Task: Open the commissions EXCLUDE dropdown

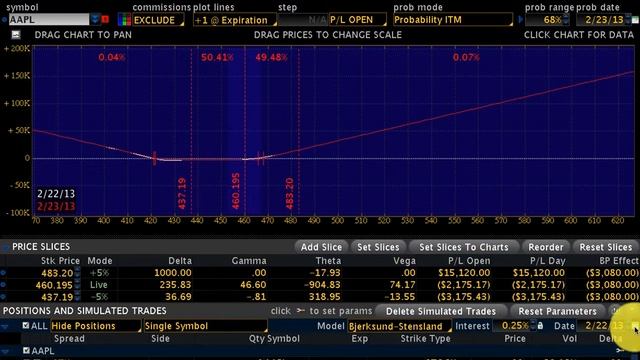Action: coord(158,20)
